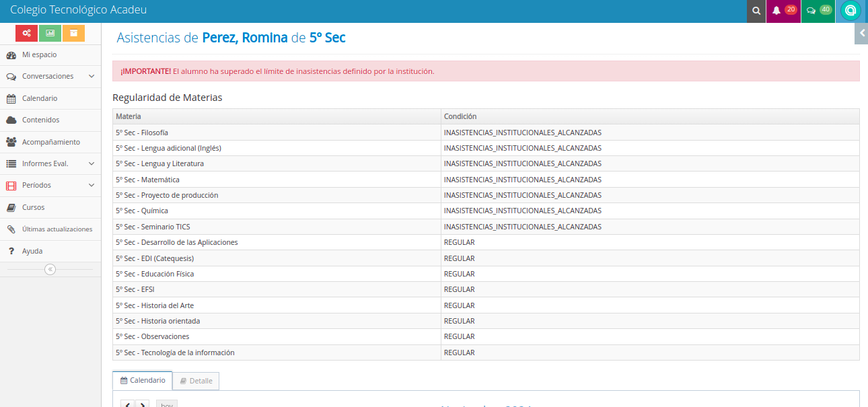The width and height of the screenshot is (868, 407).
Task: Select the Calendario tab
Action: click(x=143, y=380)
